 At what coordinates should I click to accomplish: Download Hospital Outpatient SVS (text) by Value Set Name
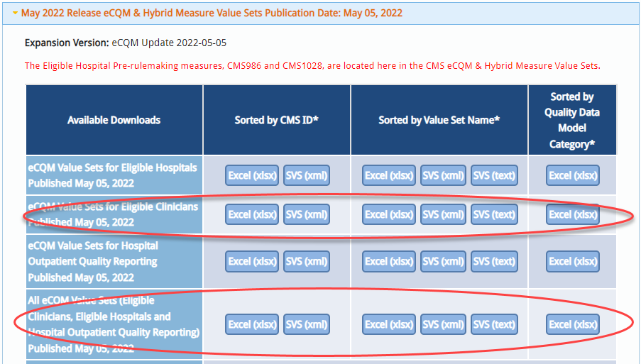click(x=494, y=261)
